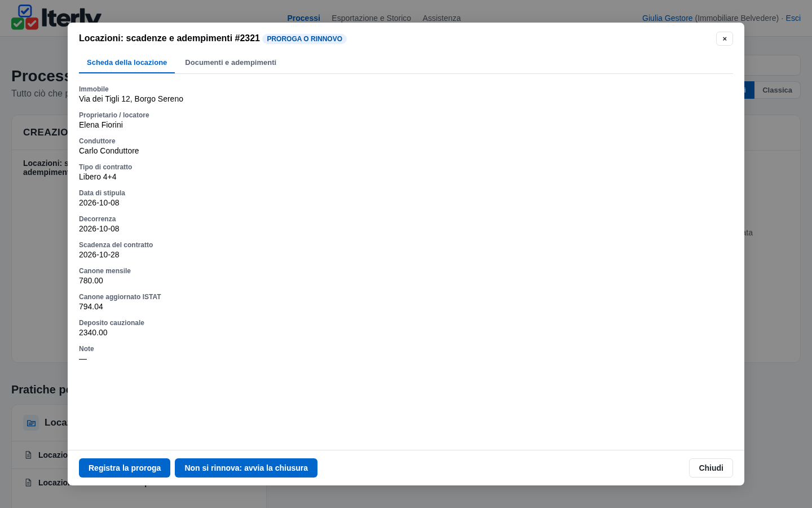Screen dimensions: 812x508
Task: Go to Esportazione e Storico
Action: [x=371, y=18]
